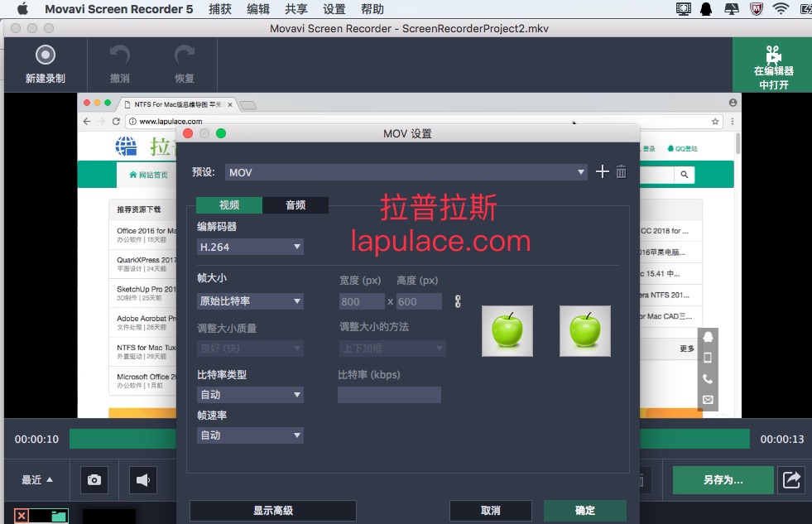Click the 高度 field showing 600
Viewport: 812px width, 524px height.
coord(419,301)
